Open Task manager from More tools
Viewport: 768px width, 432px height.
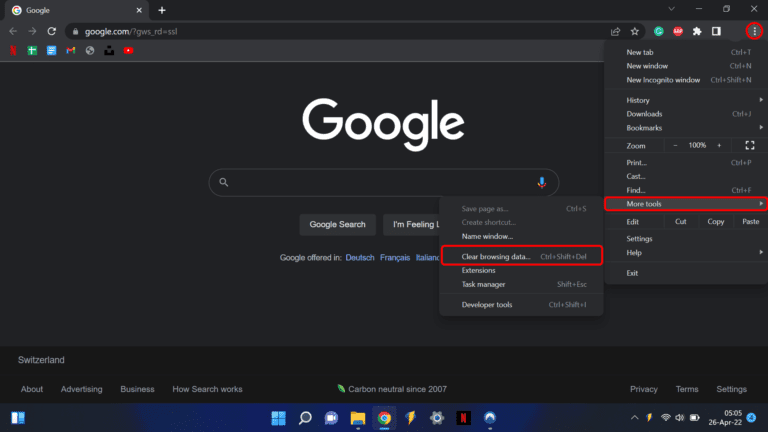(x=483, y=284)
